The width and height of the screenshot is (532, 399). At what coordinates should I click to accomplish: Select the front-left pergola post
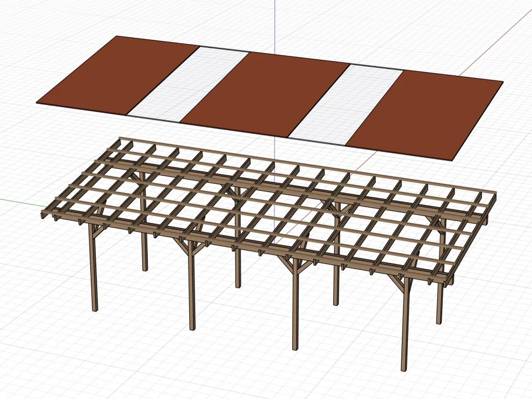(94, 267)
